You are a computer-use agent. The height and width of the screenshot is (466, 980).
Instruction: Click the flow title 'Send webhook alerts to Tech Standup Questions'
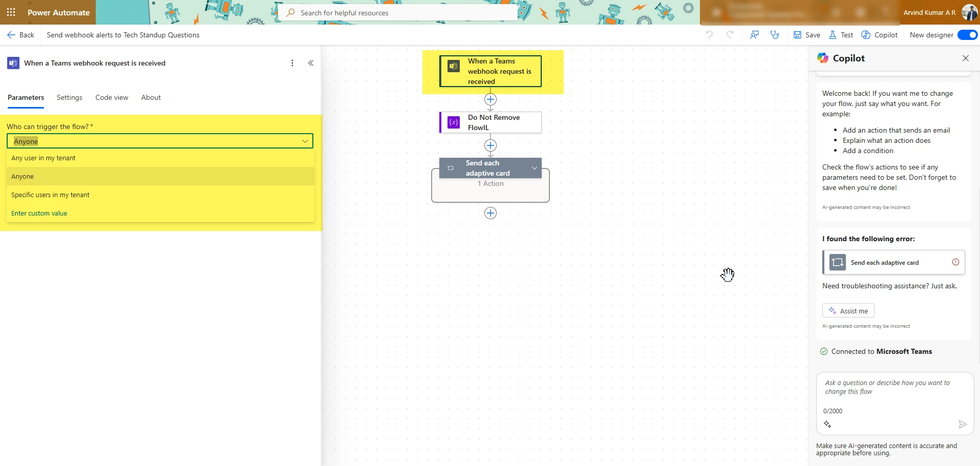point(123,35)
